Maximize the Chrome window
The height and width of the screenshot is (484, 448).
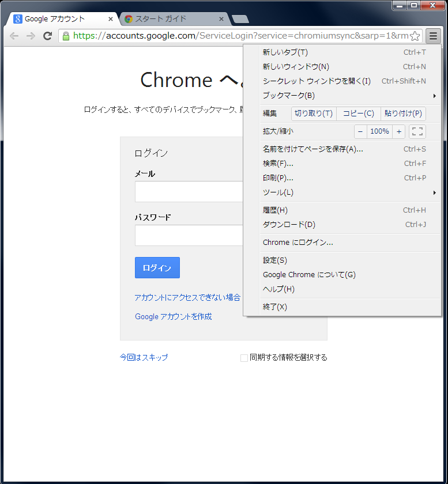click(414, 6)
